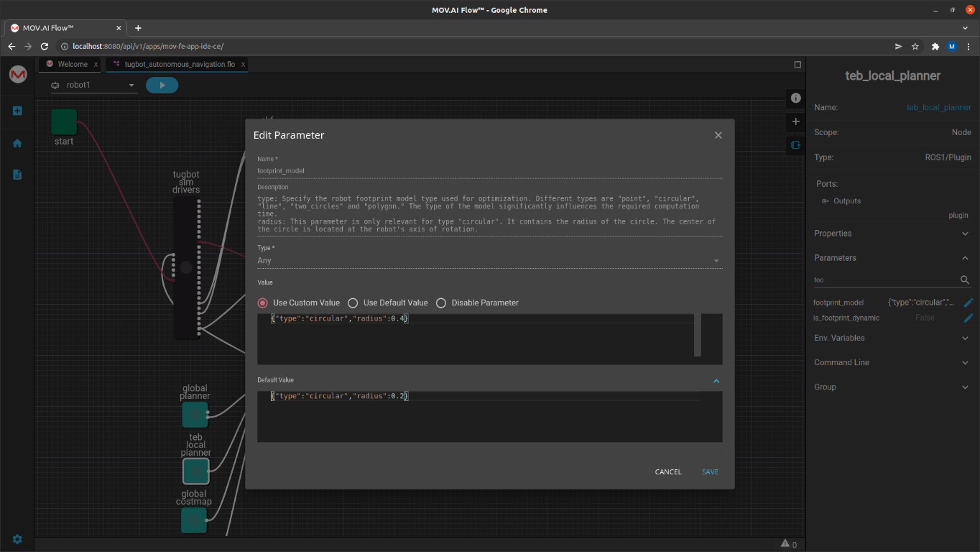Click the parameter search field containing foo

point(885,280)
